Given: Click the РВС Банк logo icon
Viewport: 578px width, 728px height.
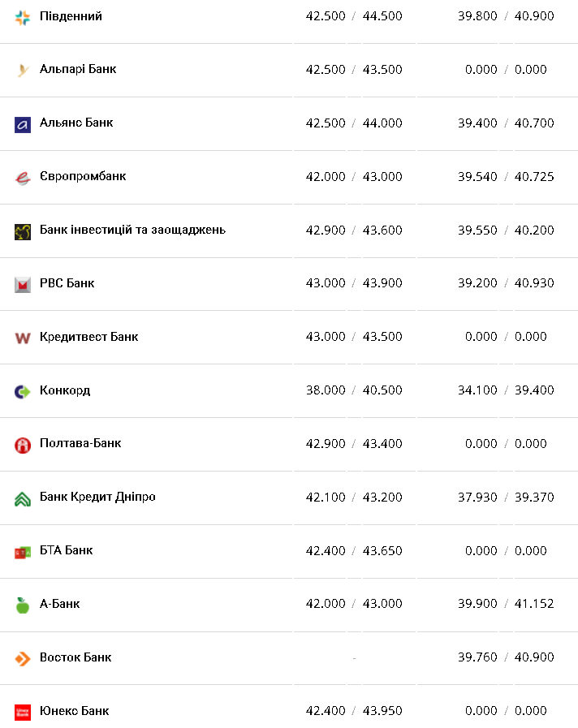Looking at the screenshot, I should (x=23, y=284).
